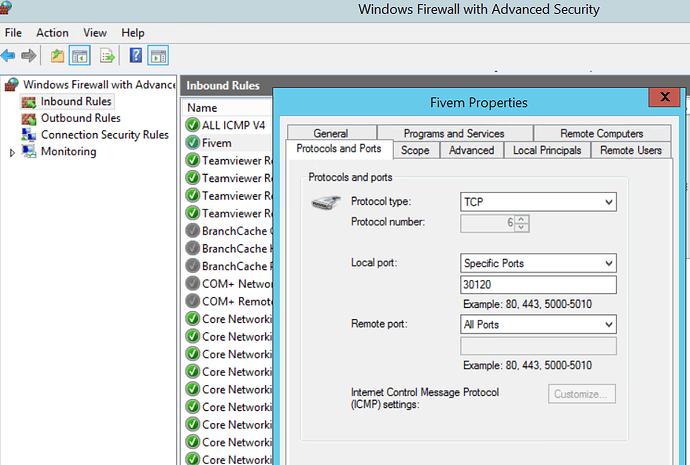
Task: Click the Outbound Rules tree icon
Action: click(x=29, y=118)
